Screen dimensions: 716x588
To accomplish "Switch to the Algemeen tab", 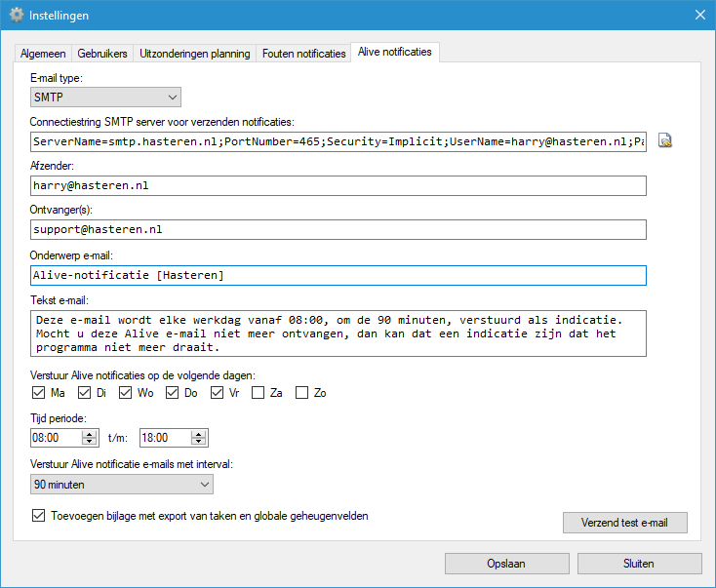I will point(42,54).
